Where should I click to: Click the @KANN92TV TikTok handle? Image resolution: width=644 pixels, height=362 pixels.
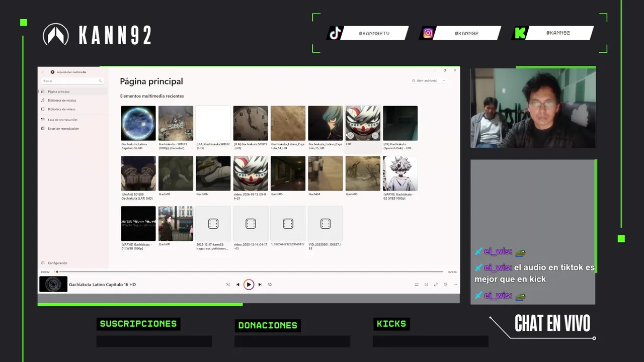coord(374,33)
